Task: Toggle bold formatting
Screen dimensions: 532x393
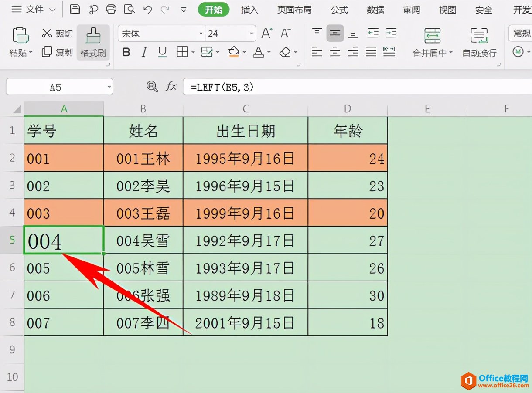Action: (126, 53)
